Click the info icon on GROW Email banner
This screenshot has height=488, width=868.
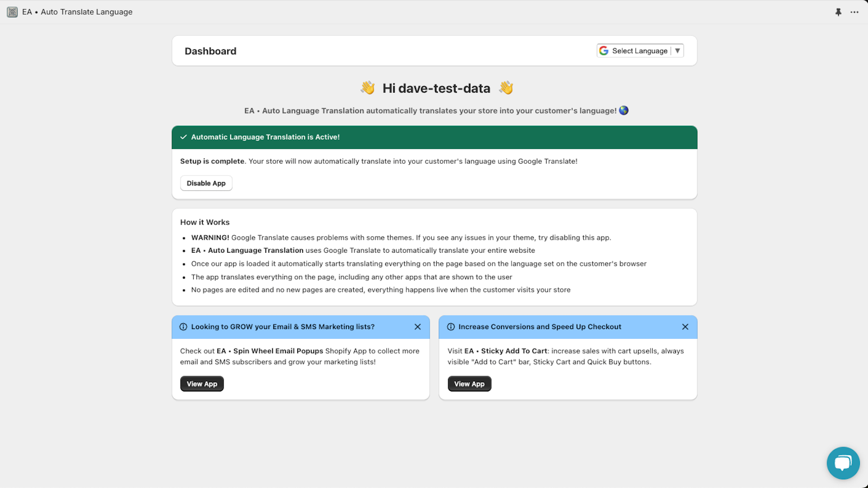183,327
